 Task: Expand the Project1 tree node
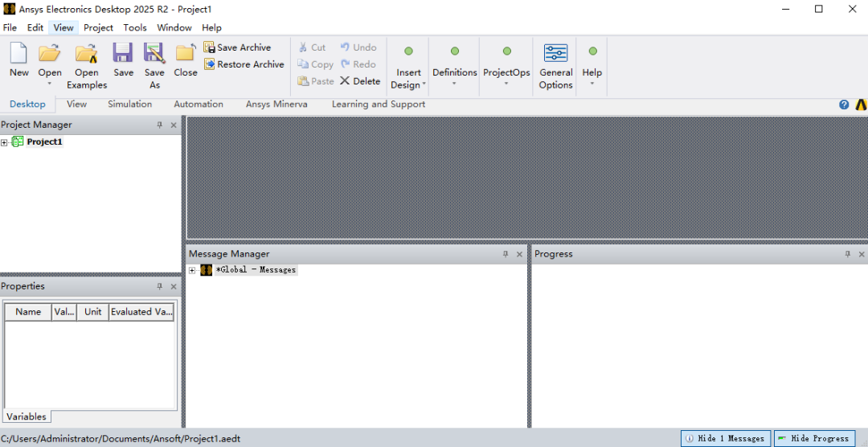click(x=4, y=142)
